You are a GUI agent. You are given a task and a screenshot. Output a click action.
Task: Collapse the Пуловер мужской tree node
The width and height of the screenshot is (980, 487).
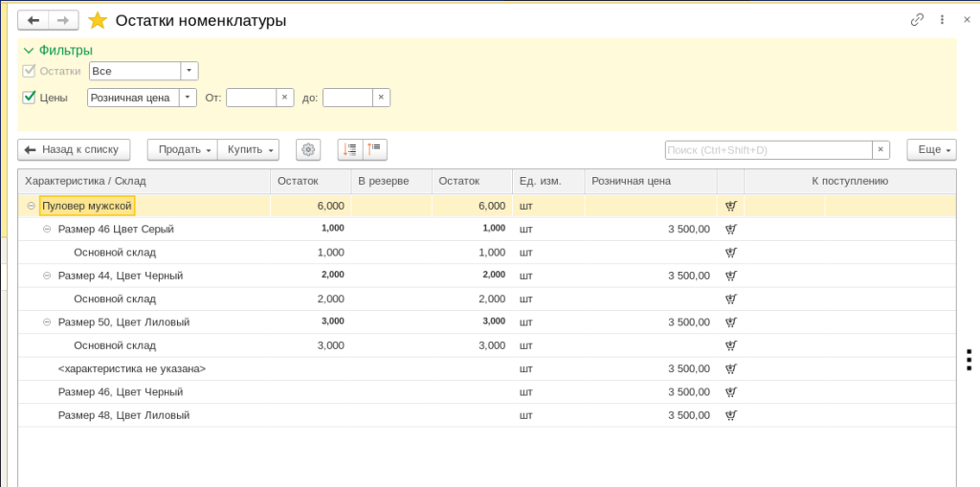[x=31, y=206]
